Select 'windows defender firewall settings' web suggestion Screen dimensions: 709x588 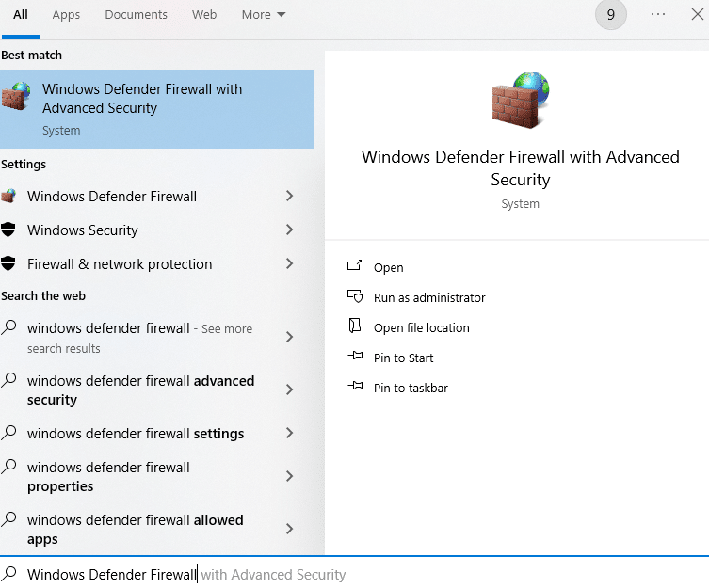136,434
